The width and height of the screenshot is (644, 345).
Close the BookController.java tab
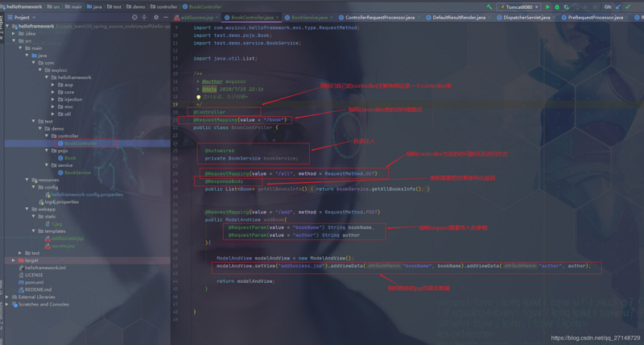click(x=277, y=17)
